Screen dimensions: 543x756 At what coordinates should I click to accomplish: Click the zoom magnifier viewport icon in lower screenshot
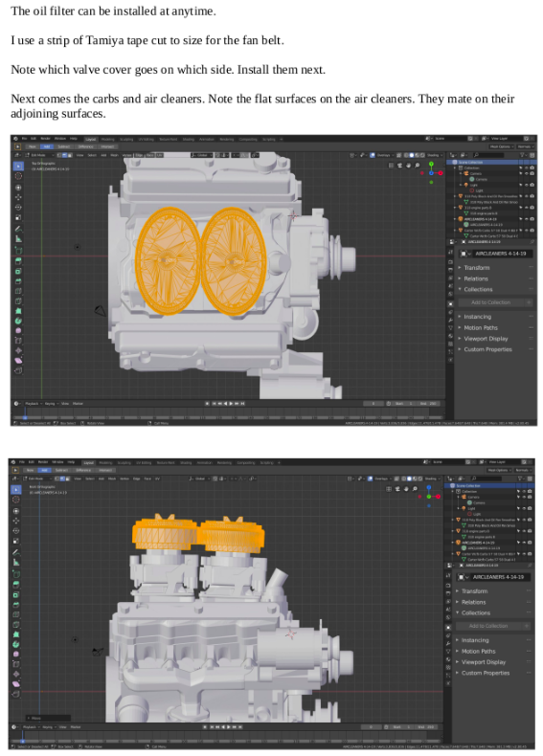click(x=415, y=489)
